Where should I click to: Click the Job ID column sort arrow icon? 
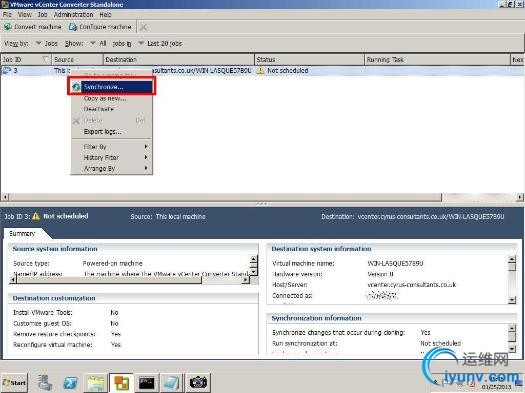(45, 60)
